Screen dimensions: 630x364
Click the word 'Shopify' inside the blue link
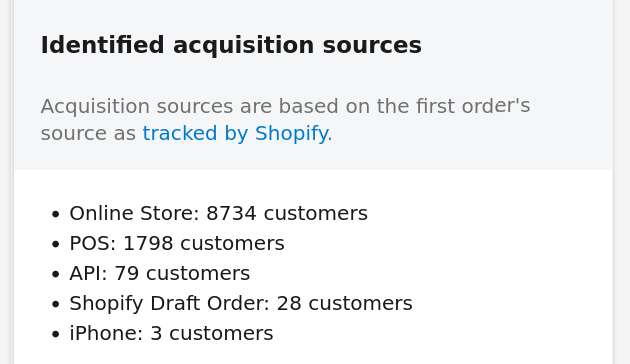291,133
